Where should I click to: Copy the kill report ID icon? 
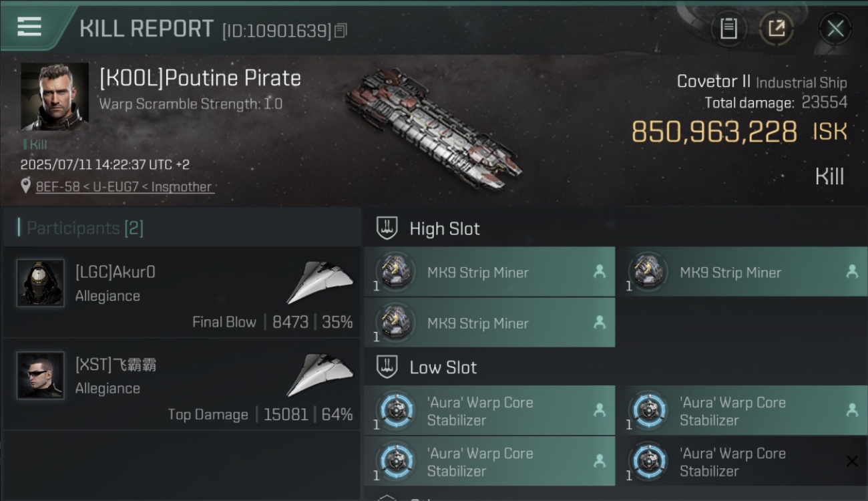341,31
